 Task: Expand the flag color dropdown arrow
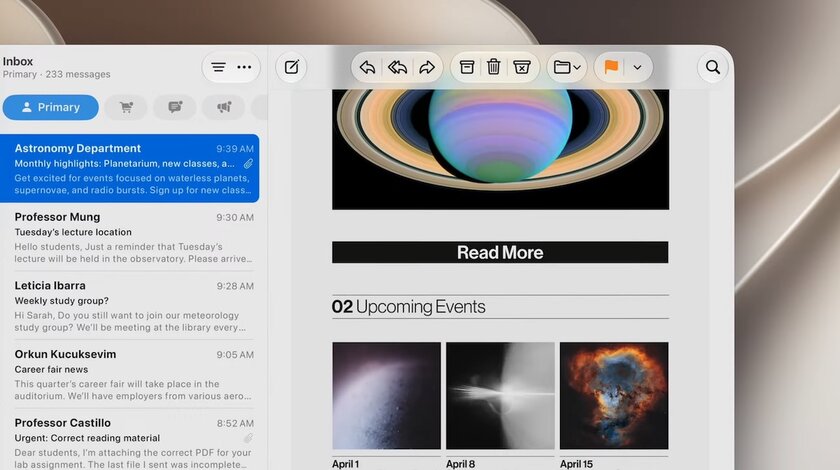point(637,68)
